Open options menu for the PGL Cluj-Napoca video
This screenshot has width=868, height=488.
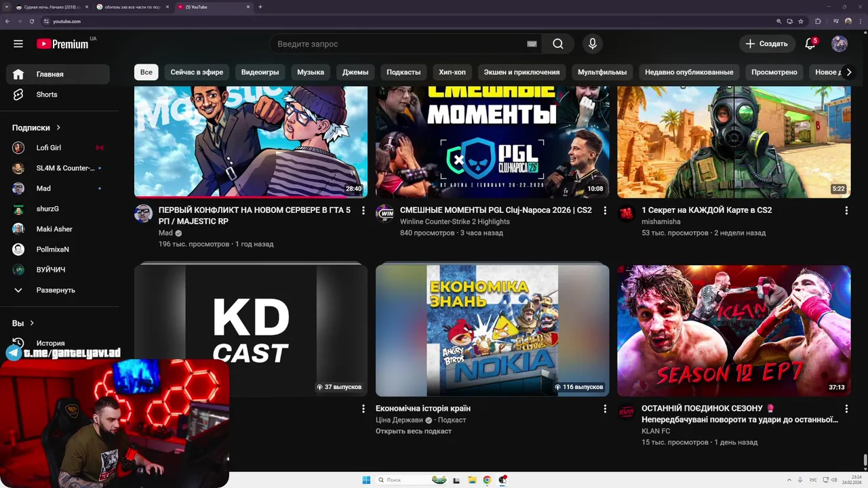pos(605,211)
